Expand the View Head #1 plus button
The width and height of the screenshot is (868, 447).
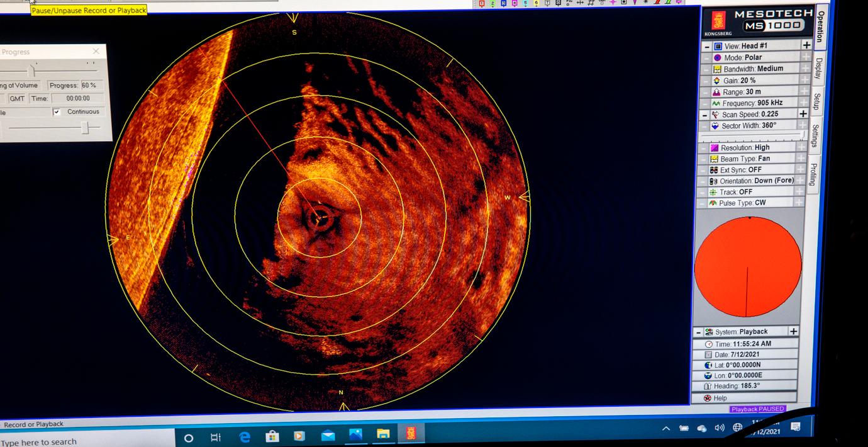[x=806, y=45]
